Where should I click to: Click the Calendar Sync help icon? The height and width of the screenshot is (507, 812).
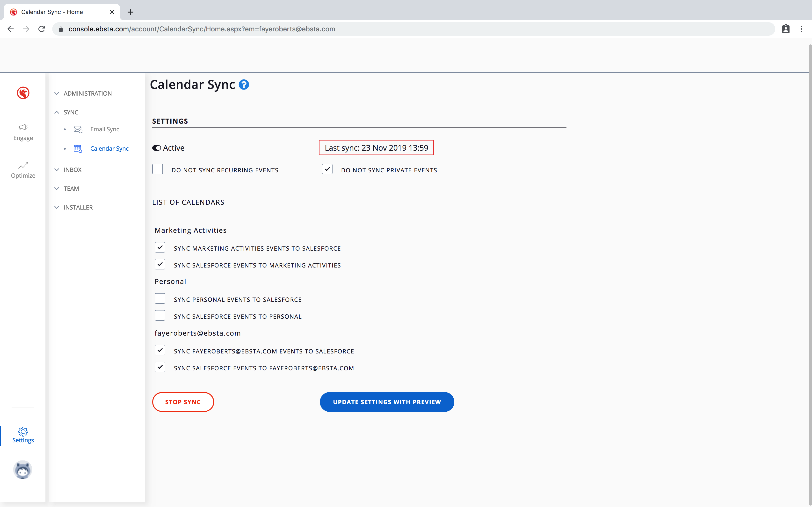coord(244,85)
